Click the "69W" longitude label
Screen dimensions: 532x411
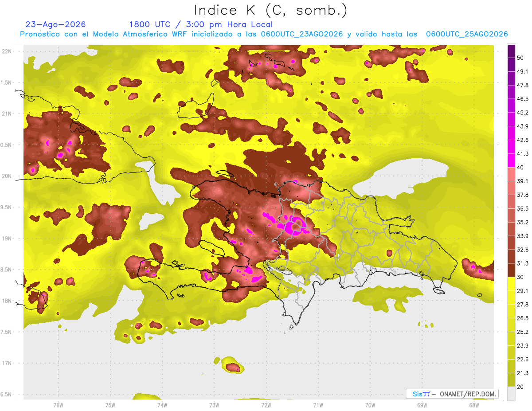(x=422, y=405)
